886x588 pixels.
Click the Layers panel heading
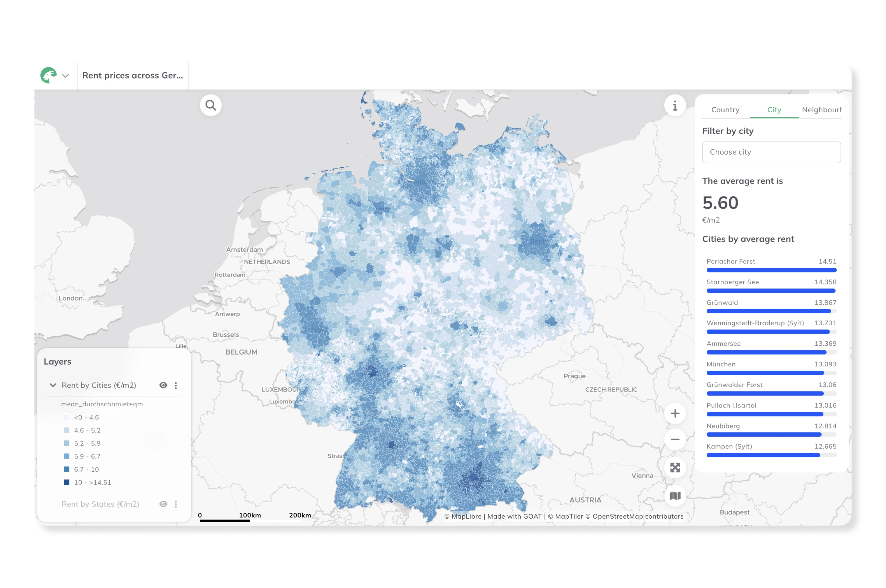click(57, 361)
